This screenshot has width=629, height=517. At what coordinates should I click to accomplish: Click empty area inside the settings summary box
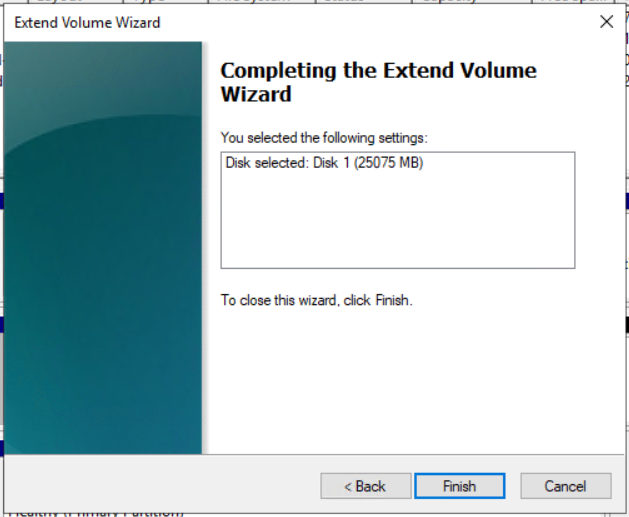point(398,225)
